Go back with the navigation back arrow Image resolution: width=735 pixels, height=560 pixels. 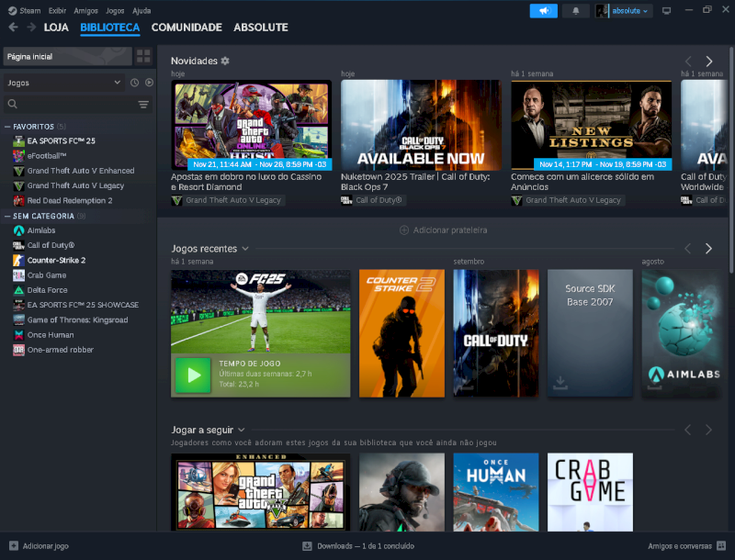coord(13,28)
